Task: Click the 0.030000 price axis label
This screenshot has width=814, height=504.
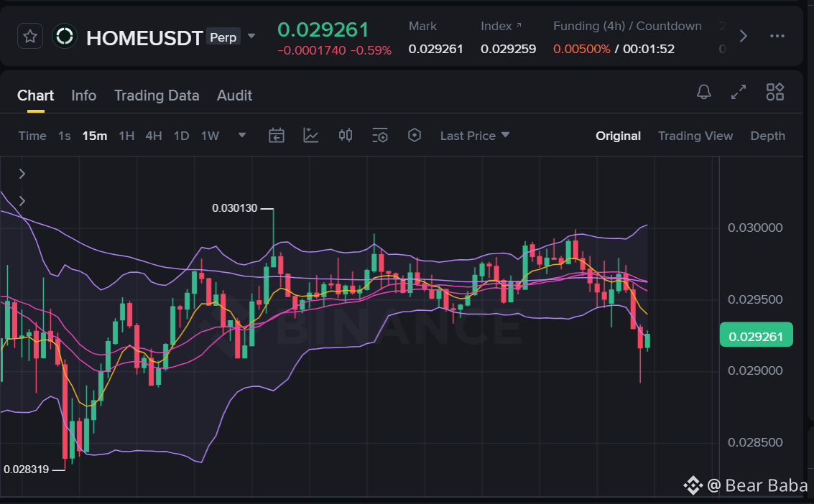Action: [755, 228]
